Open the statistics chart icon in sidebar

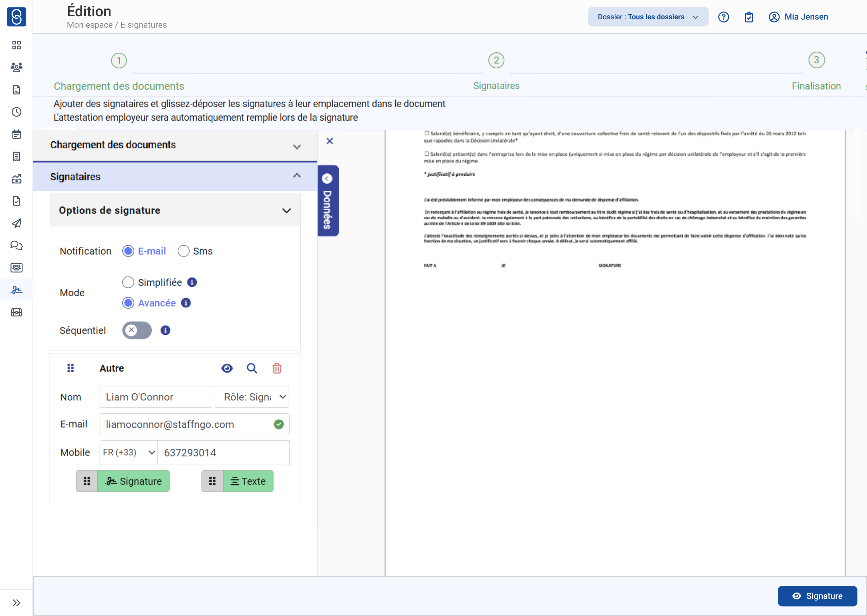tap(16, 179)
